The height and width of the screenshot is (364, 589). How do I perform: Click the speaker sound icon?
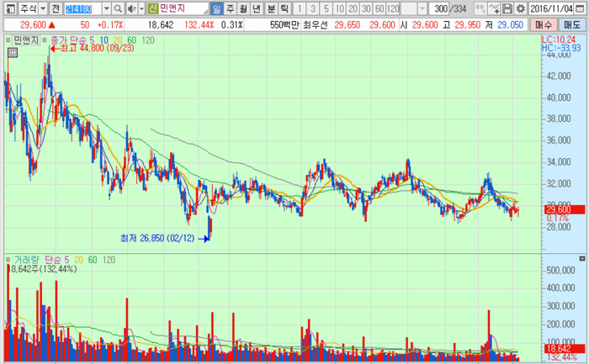[x=132, y=8]
